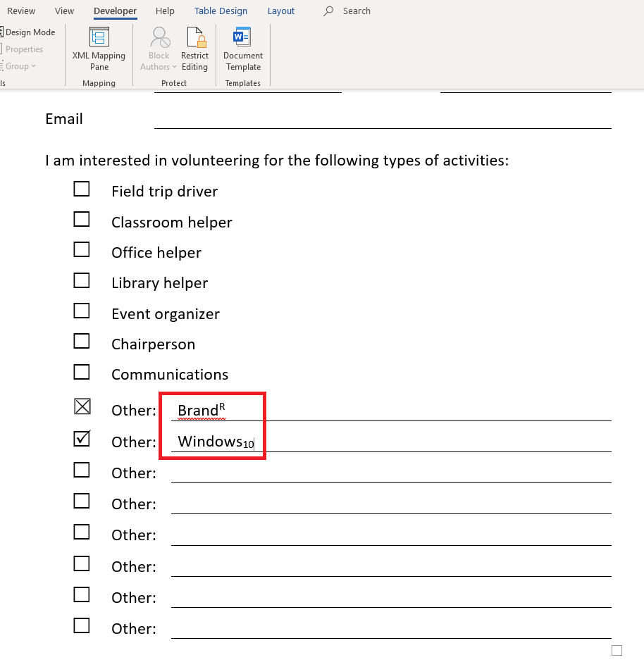This screenshot has width=644, height=667.
Task: Check the Office helper checkbox
Action: click(x=81, y=250)
